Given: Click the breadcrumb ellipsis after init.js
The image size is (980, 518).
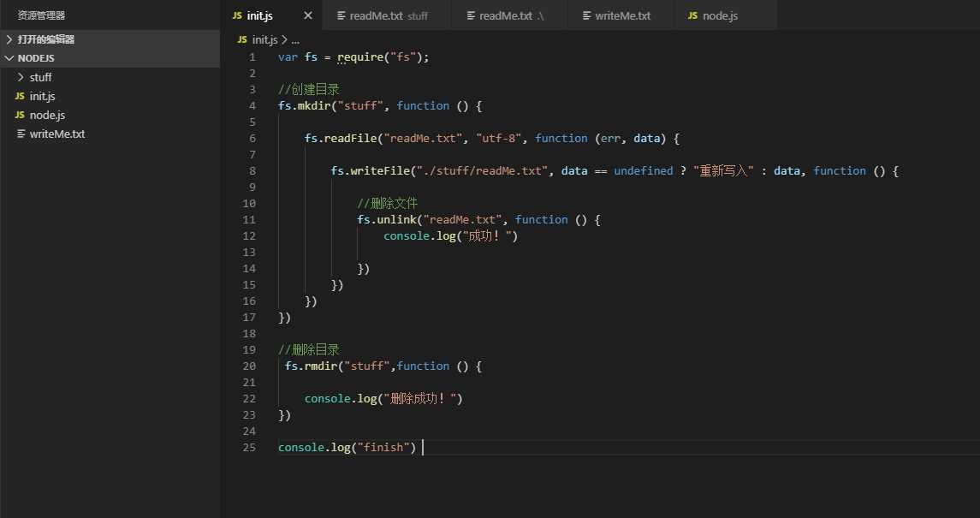Looking at the screenshot, I should [x=295, y=39].
